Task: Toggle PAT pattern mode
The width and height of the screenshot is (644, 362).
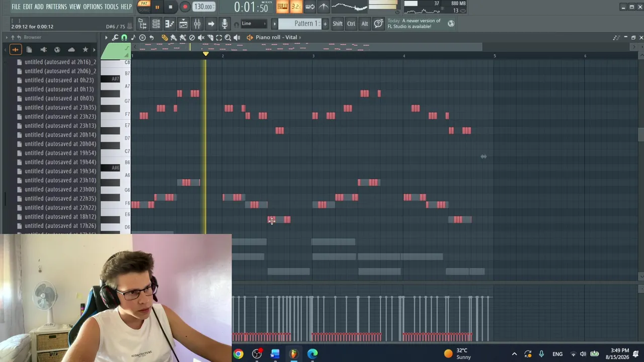Action: (x=144, y=4)
